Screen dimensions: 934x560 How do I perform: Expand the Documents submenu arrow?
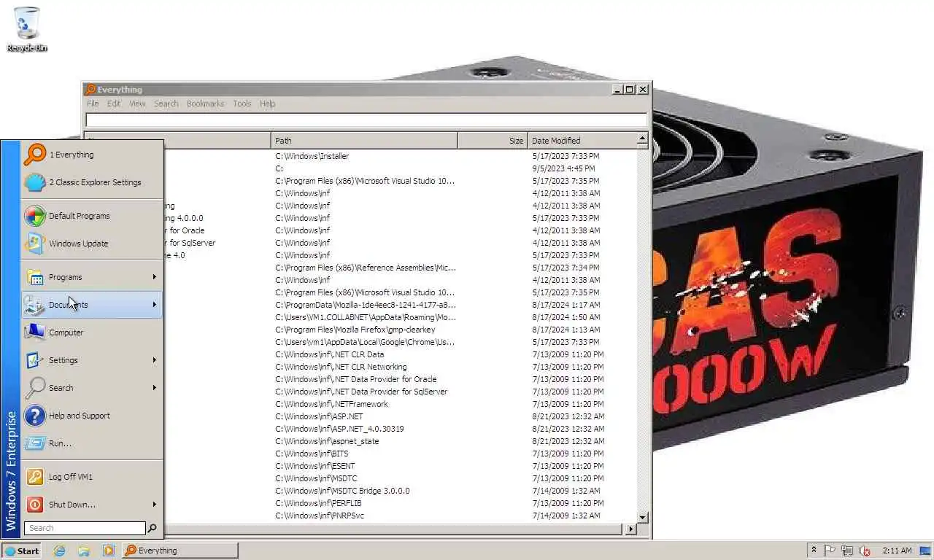(x=155, y=305)
